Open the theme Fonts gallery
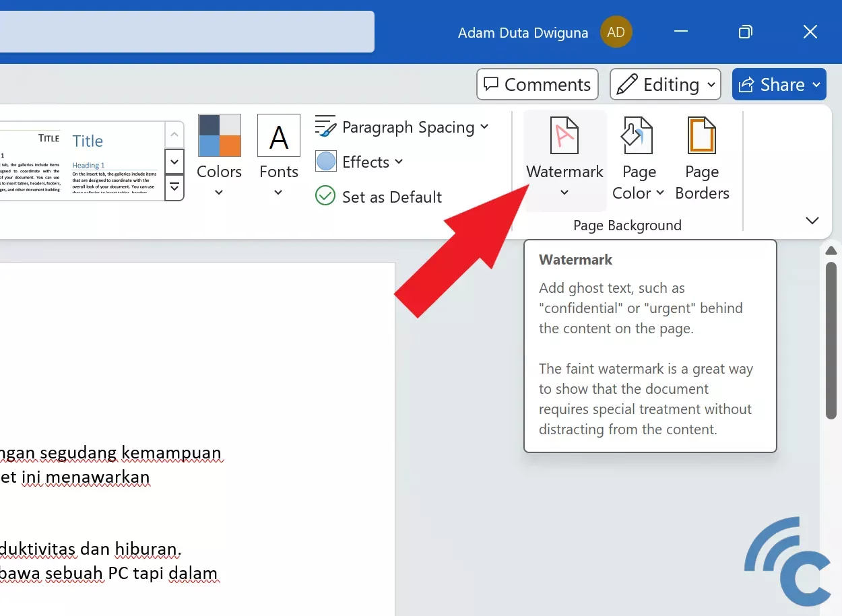The height and width of the screenshot is (616, 842). (279, 156)
